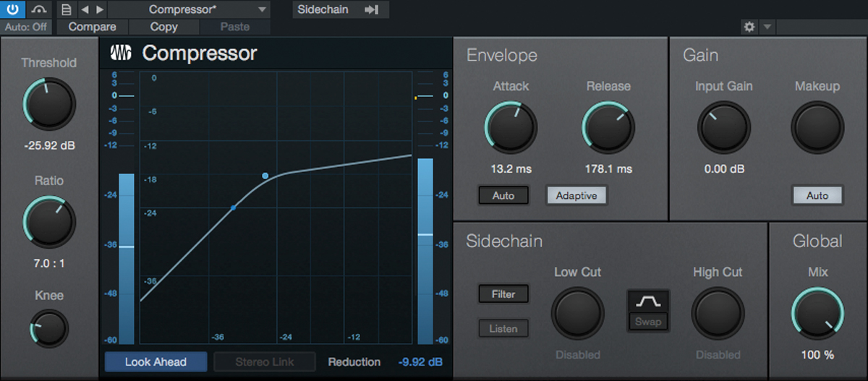Screen dimensions: 868x381
Task: Click the Sidechain label in header
Action: coord(323,10)
